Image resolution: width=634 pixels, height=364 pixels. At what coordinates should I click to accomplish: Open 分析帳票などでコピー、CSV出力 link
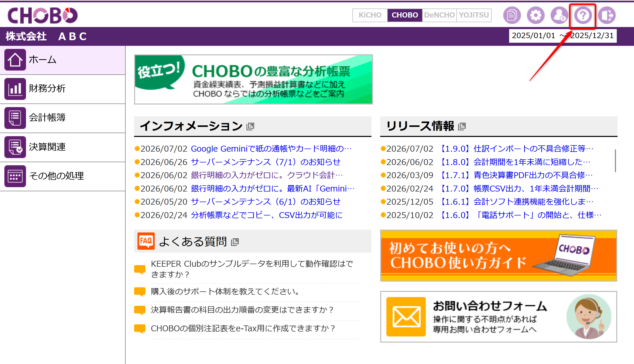[267, 215]
